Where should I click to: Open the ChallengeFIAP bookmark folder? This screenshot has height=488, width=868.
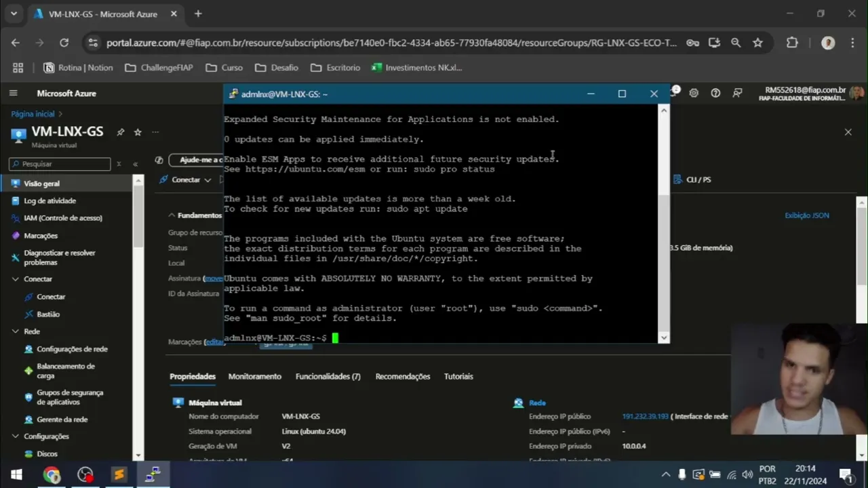(x=159, y=68)
